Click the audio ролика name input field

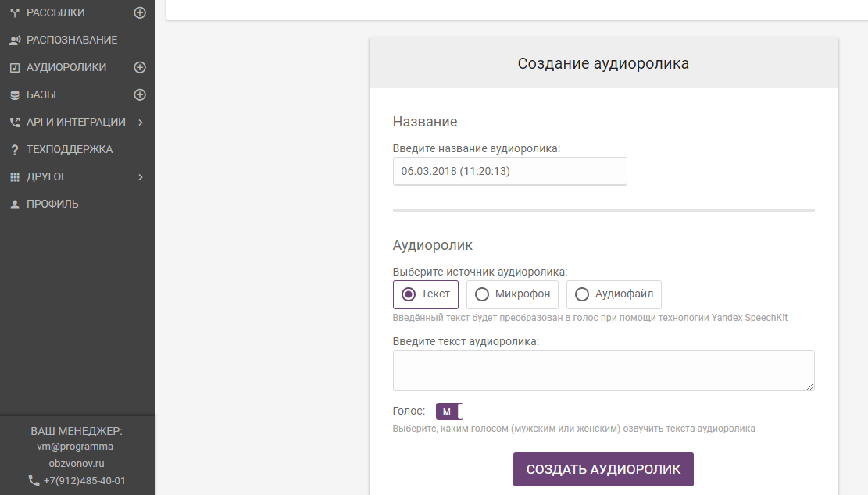[x=509, y=171]
